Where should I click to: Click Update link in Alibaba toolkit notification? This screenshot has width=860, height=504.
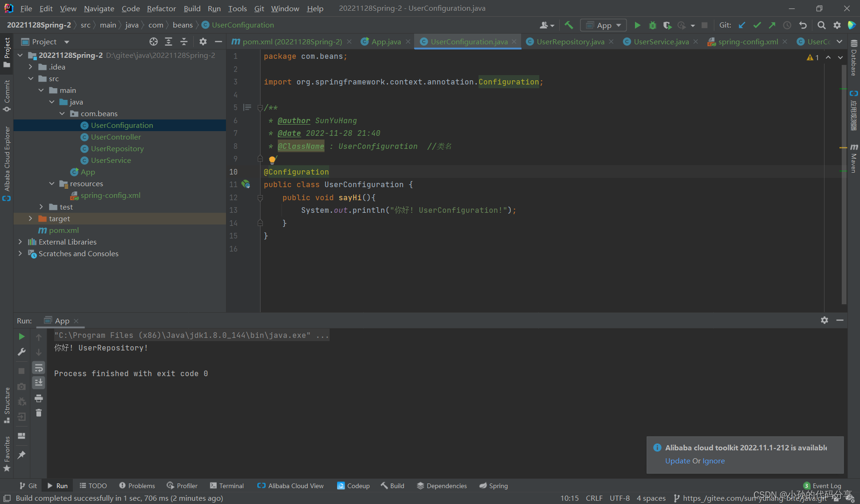pos(677,461)
